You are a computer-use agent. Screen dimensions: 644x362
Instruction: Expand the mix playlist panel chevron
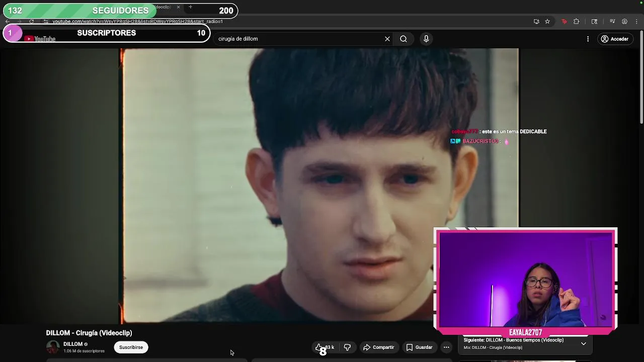(584, 343)
